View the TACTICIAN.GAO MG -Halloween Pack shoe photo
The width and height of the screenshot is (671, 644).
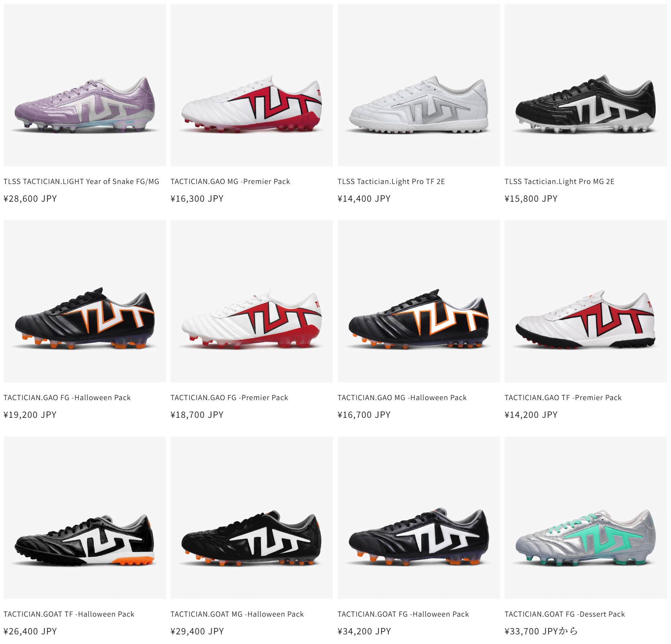click(x=419, y=301)
